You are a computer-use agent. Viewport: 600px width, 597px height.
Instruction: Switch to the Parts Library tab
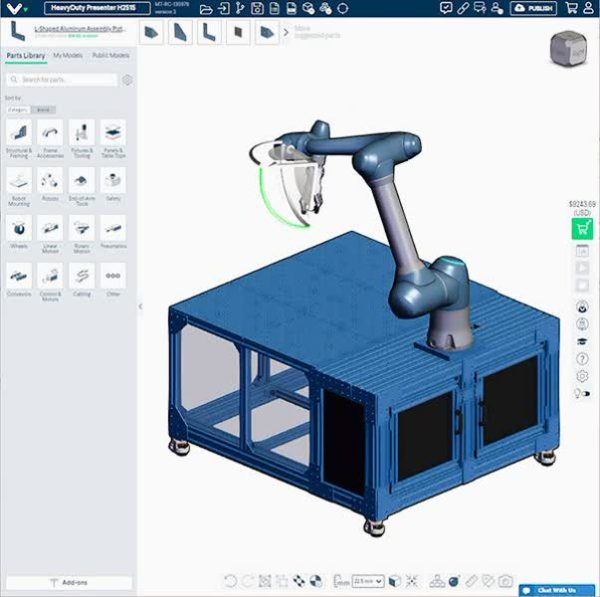[26, 56]
